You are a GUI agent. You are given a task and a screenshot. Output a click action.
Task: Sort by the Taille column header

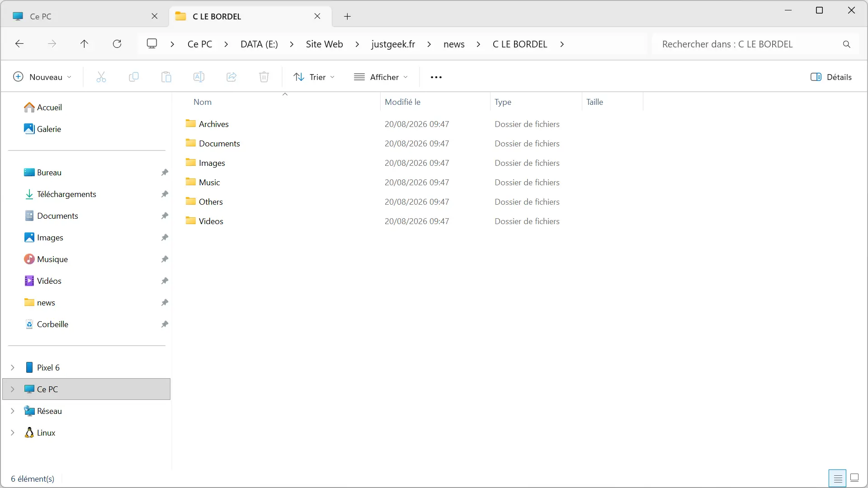point(594,102)
